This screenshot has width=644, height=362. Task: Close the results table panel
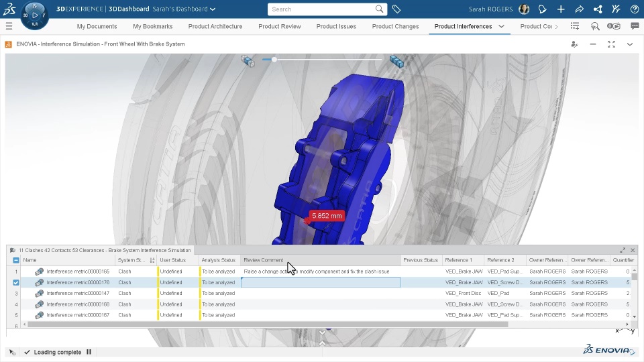[x=633, y=250]
